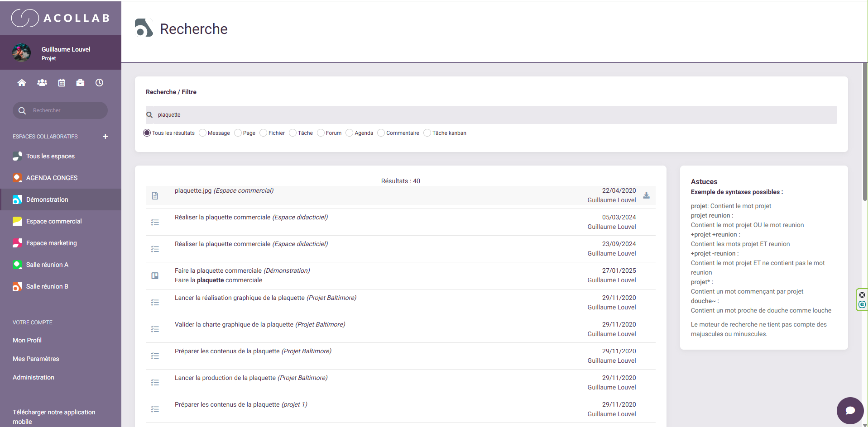Select the Tâche kanban filter radio

pyautogui.click(x=427, y=133)
